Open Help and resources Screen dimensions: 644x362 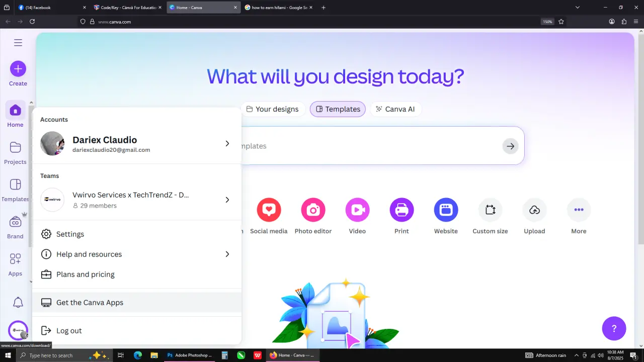[137, 254]
